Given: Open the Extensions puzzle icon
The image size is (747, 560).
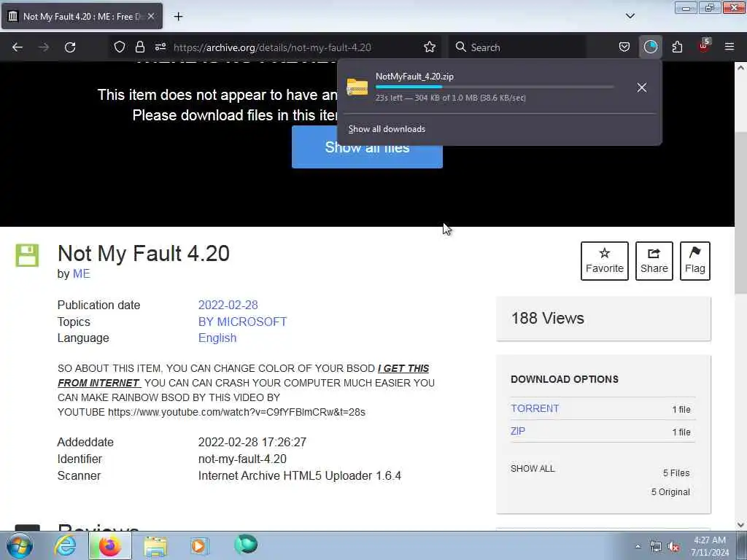Looking at the screenshot, I should [677, 47].
